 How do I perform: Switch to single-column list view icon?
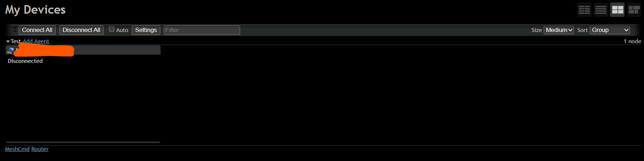(601, 10)
